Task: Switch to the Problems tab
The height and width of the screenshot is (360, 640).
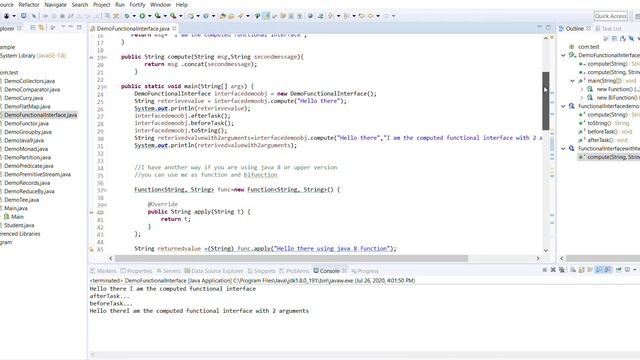Action: point(294,271)
